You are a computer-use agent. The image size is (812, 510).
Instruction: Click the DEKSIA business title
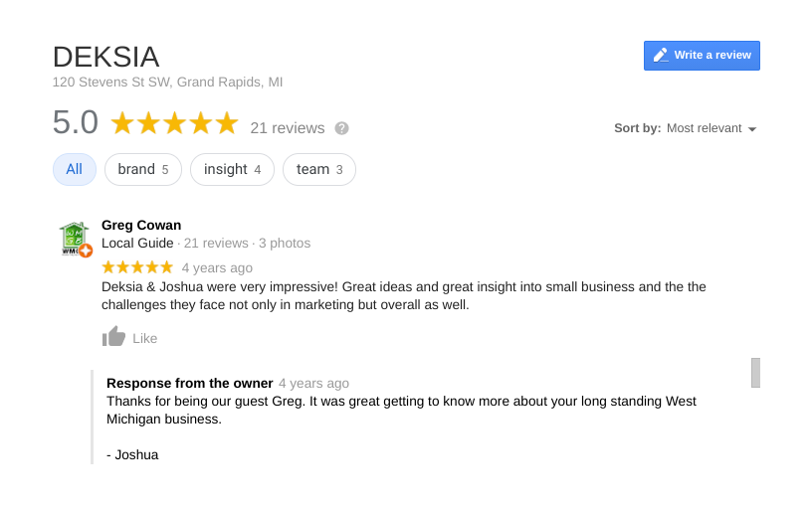(x=105, y=57)
